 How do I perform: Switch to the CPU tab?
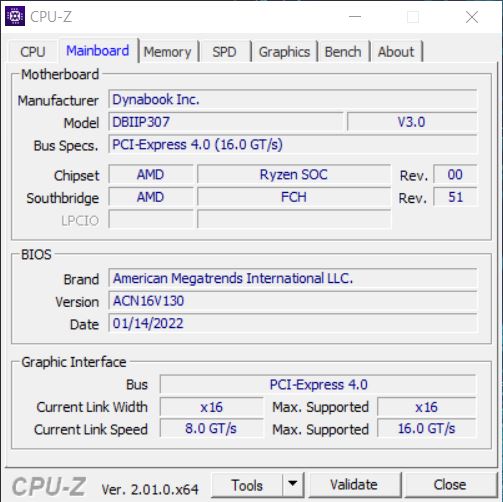(33, 51)
